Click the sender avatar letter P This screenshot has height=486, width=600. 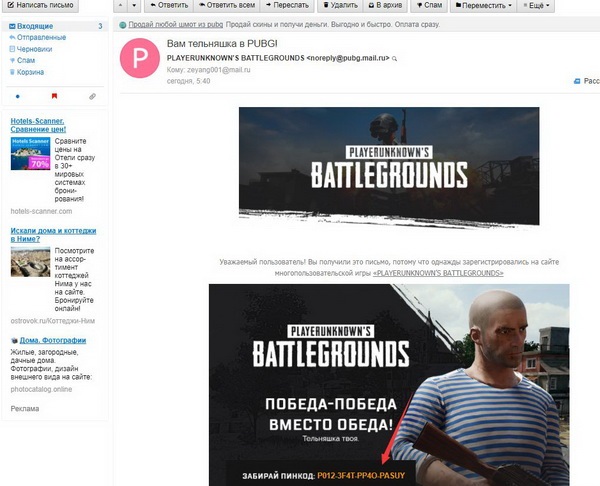140,58
